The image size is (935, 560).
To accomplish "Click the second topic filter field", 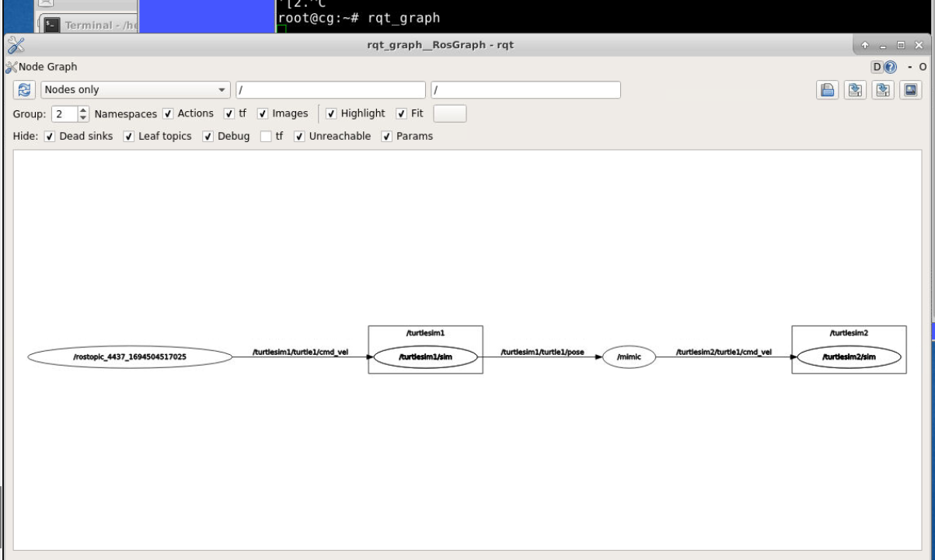I will click(526, 90).
